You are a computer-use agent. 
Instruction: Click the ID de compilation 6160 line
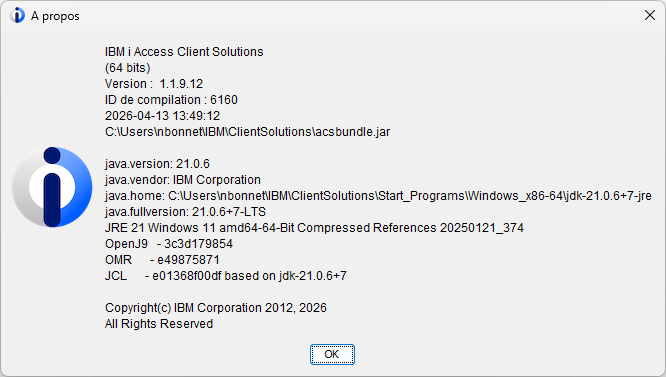click(x=171, y=100)
